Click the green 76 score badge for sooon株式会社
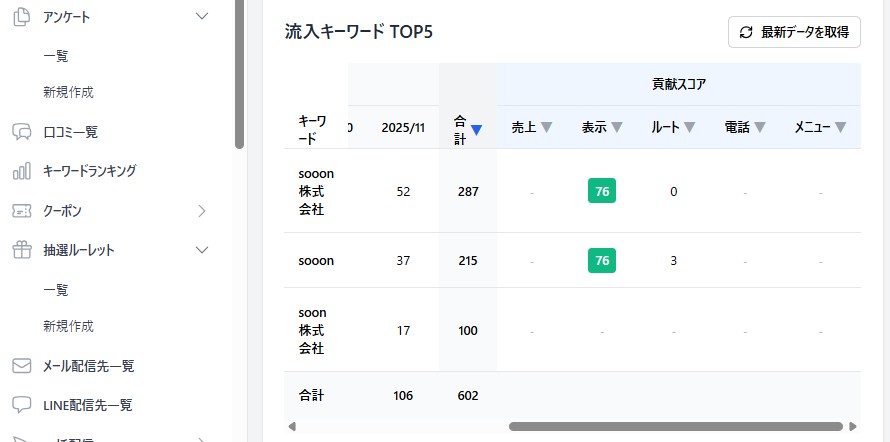Screen dimensions: 890x442 point(602,191)
